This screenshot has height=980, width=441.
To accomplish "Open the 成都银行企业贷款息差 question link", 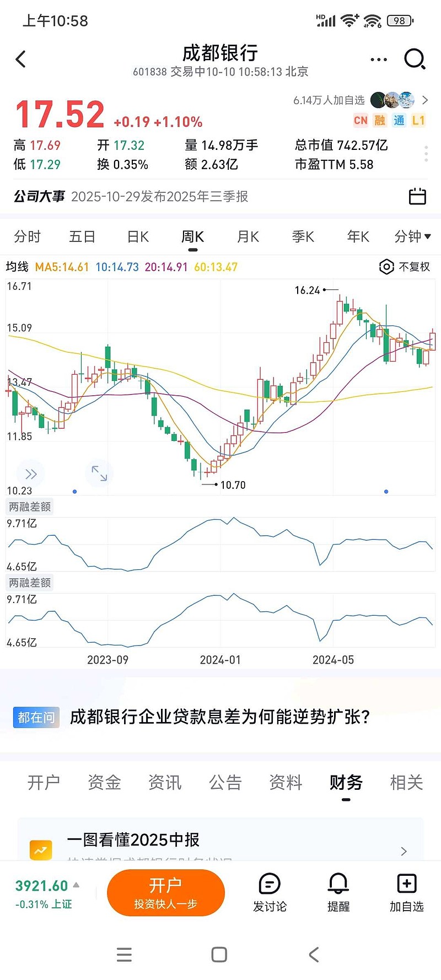I will 219,717.
